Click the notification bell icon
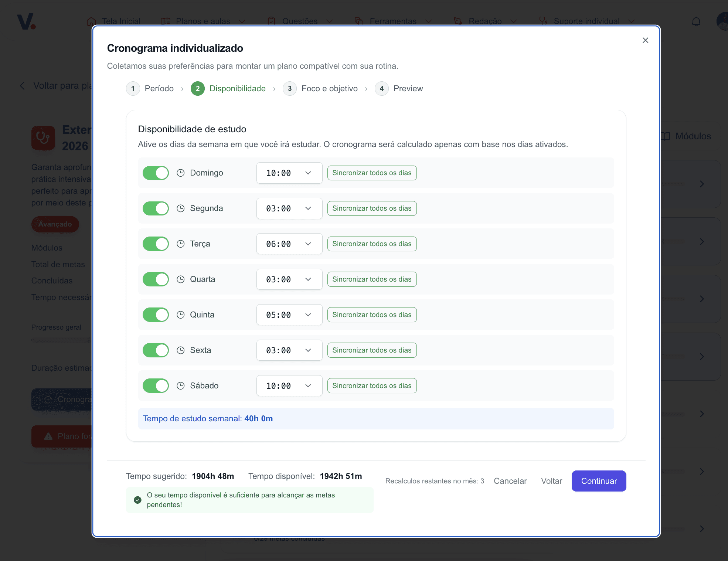728x561 pixels. pos(696,22)
